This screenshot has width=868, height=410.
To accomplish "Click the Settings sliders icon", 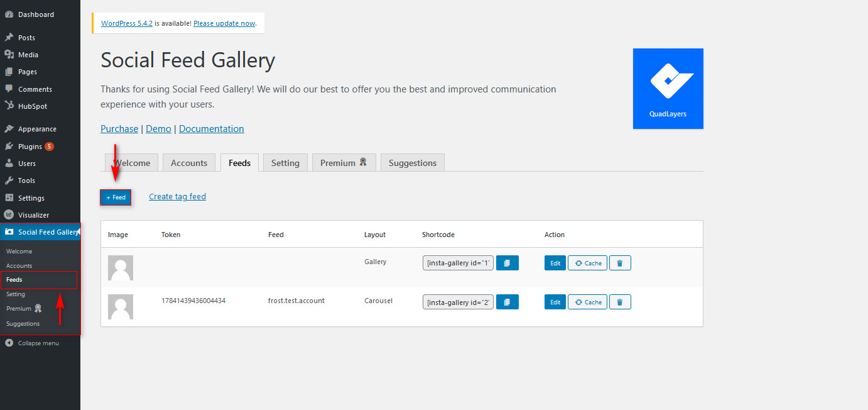I will coord(9,198).
